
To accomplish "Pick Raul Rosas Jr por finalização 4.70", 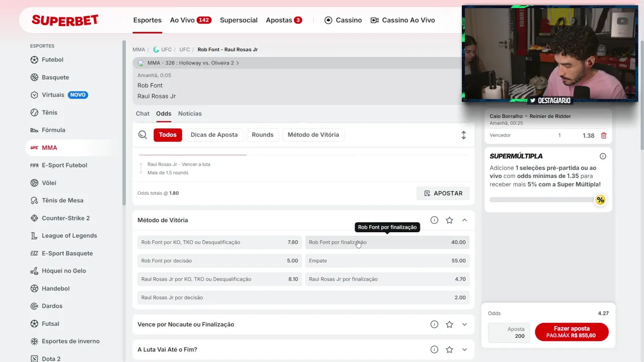I will [387, 279].
